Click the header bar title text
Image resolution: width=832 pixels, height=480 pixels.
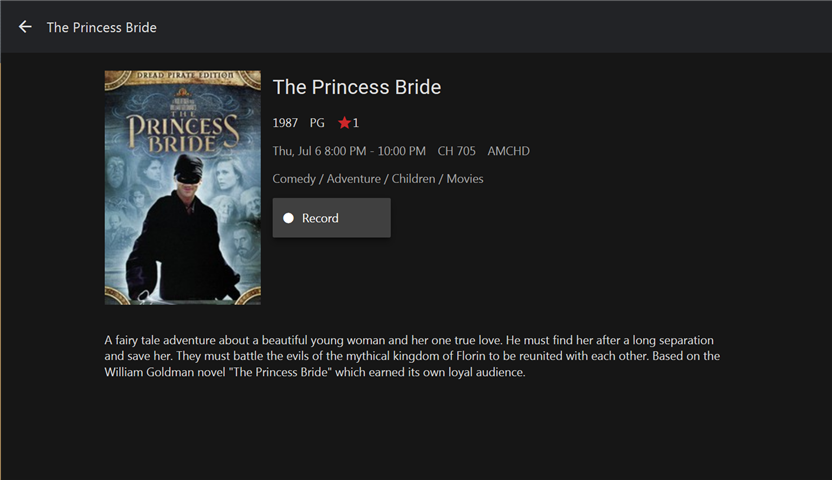(102, 27)
